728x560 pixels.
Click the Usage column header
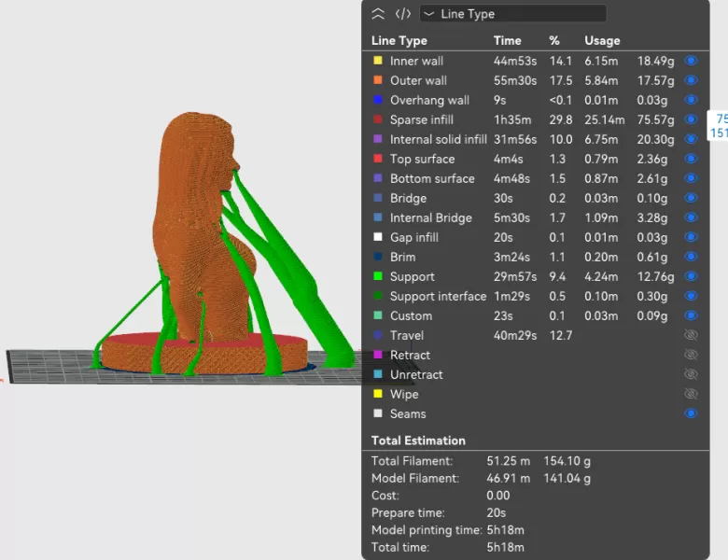tap(602, 40)
